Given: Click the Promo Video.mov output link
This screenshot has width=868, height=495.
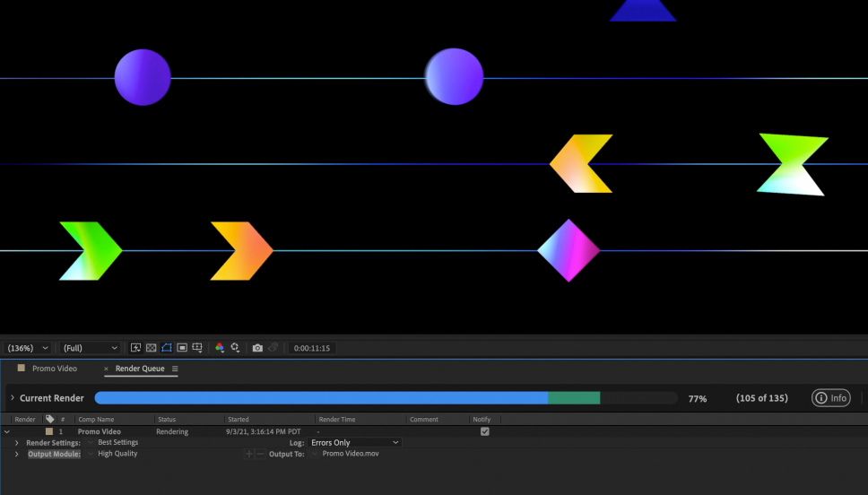Looking at the screenshot, I should [351, 454].
